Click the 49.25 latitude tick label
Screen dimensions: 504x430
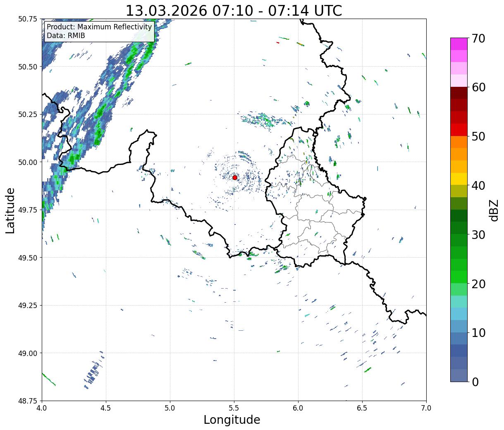click(x=28, y=306)
